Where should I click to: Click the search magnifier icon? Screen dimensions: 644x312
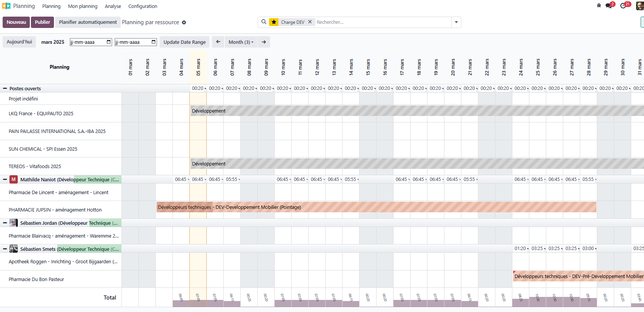point(264,22)
